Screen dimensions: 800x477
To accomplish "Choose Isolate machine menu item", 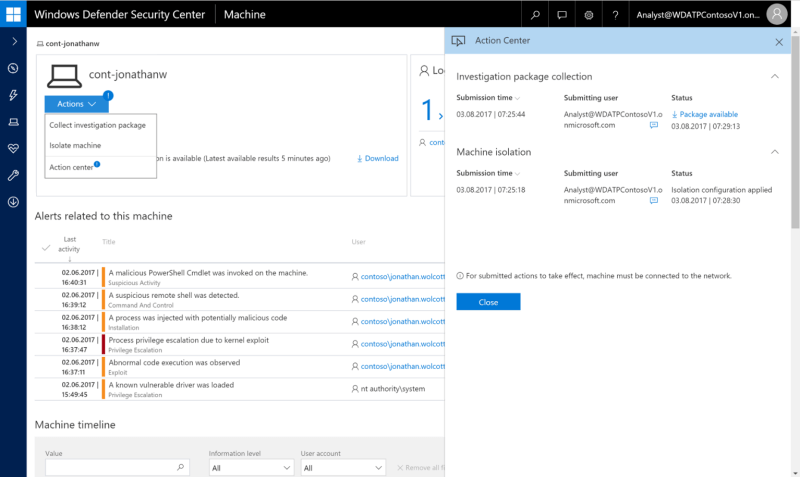I will click(75, 145).
